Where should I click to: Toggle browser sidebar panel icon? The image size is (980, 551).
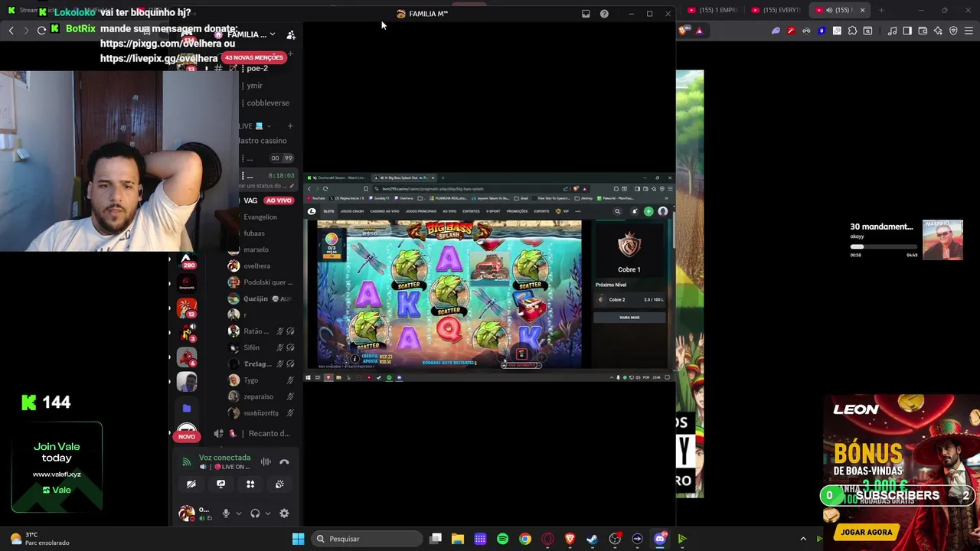tap(907, 31)
